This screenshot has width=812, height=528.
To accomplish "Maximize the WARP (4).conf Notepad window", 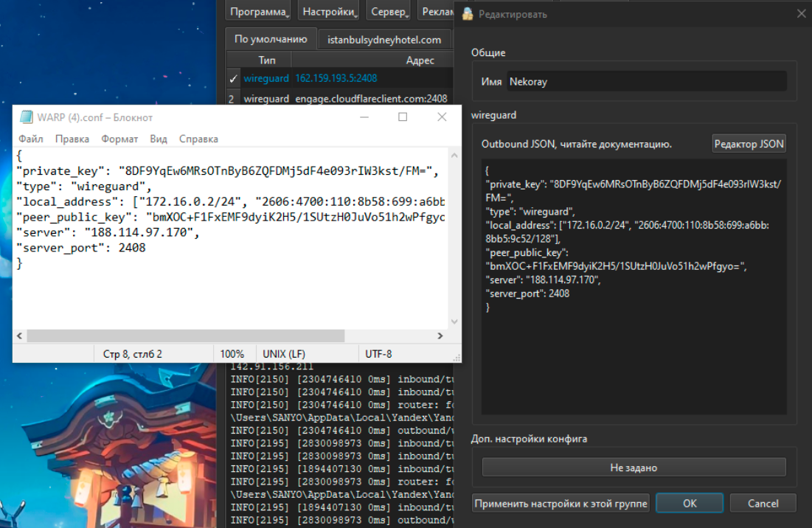I will 403,117.
